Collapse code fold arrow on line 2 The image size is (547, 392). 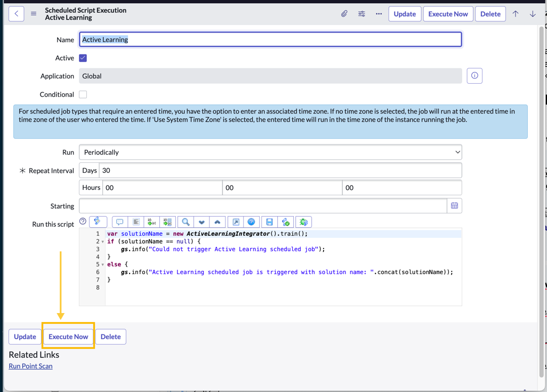[x=102, y=242]
